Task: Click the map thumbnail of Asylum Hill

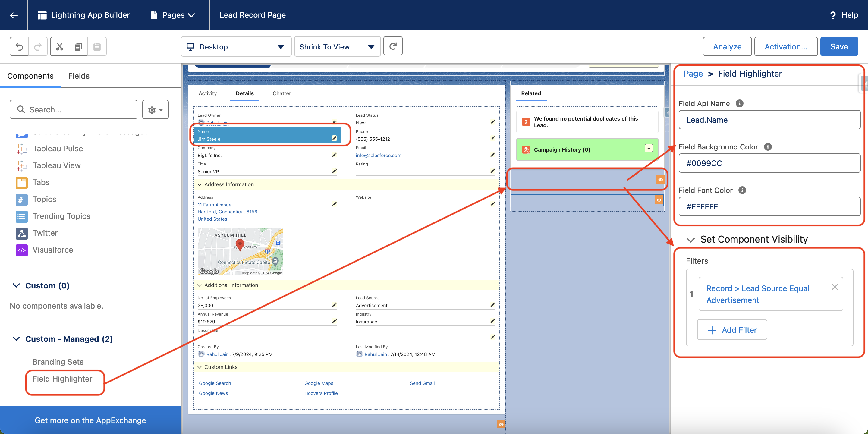Action: [x=240, y=251]
